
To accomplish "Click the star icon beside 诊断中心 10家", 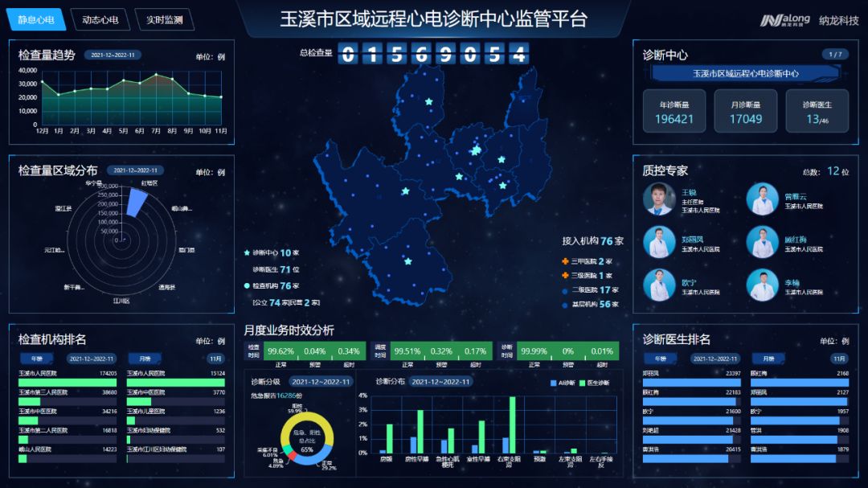I will [247, 252].
